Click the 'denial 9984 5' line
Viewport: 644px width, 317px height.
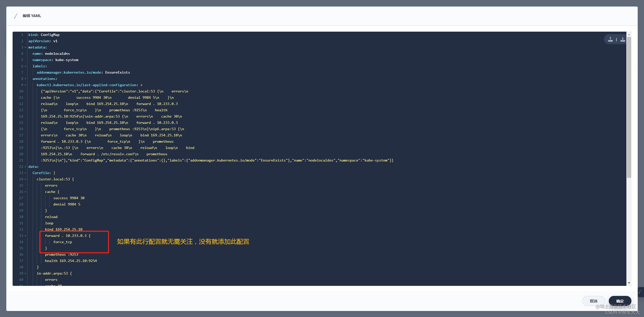coord(67,204)
